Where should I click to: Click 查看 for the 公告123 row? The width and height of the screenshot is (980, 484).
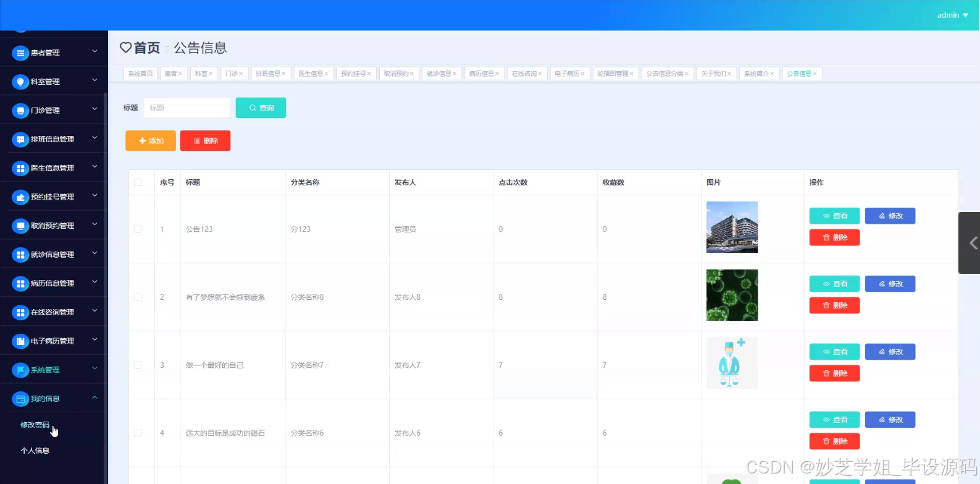click(x=834, y=216)
